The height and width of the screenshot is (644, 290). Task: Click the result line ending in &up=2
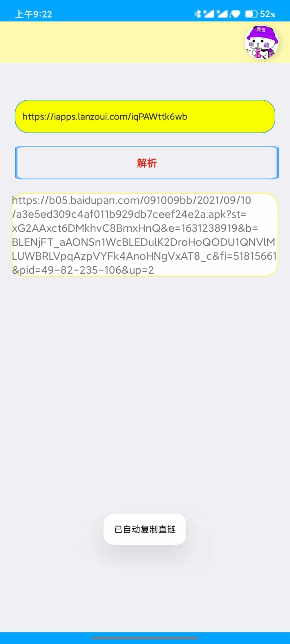(83, 270)
